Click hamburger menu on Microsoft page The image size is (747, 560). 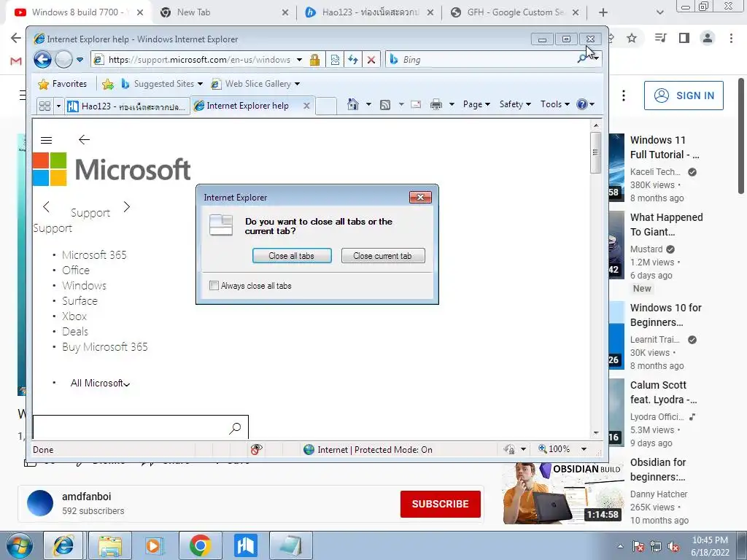pos(46,140)
